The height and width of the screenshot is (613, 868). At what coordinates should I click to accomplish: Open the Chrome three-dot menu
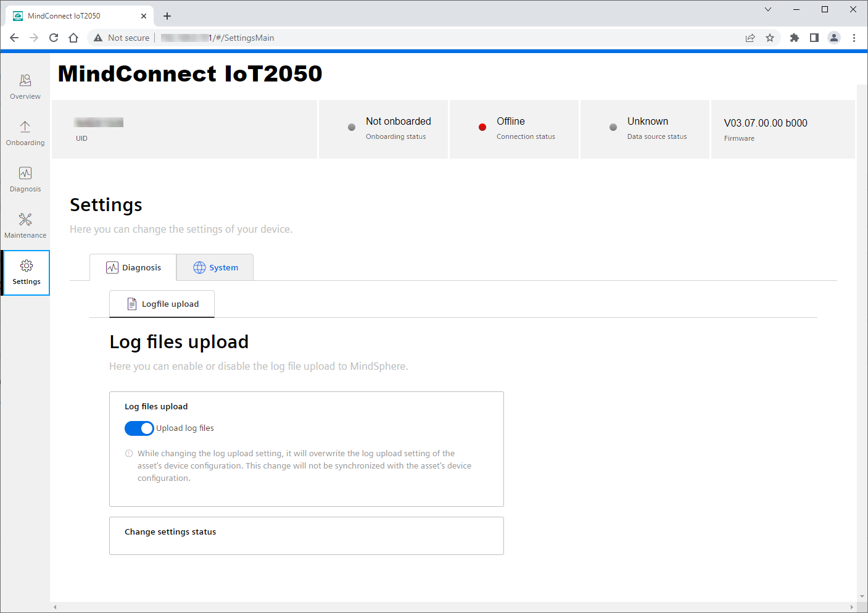[x=854, y=38]
